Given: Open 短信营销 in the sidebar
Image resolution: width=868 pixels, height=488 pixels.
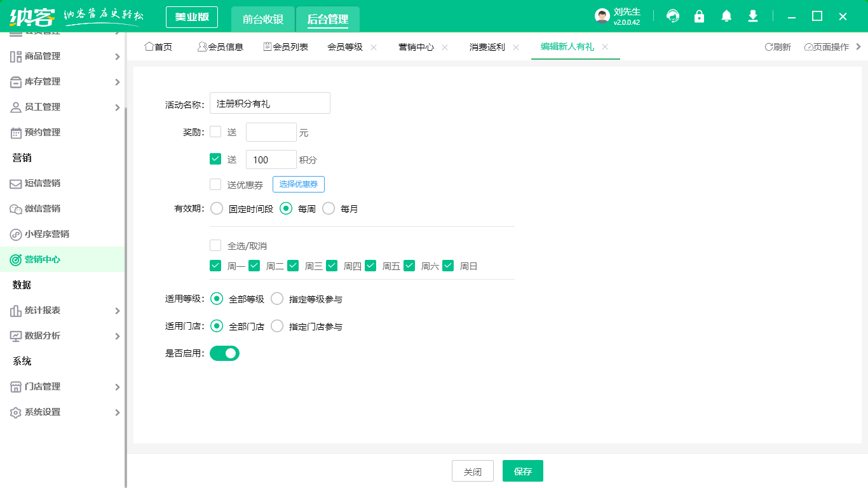Looking at the screenshot, I should tap(38, 183).
